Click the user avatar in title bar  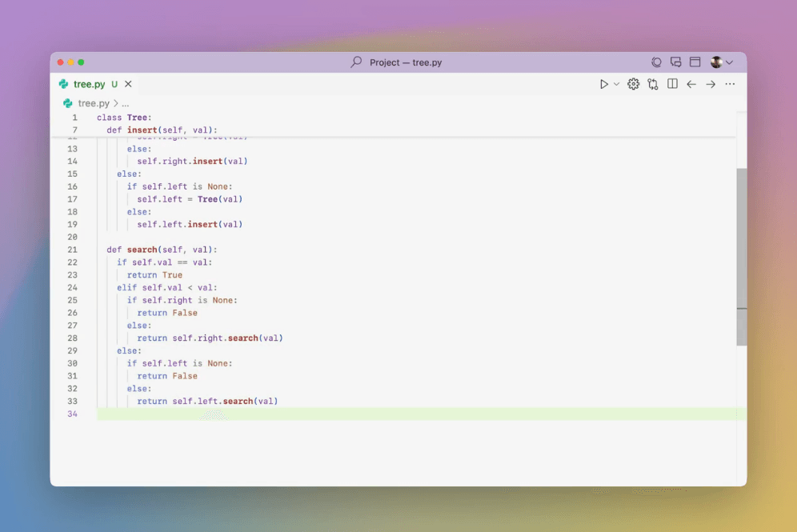[716, 62]
